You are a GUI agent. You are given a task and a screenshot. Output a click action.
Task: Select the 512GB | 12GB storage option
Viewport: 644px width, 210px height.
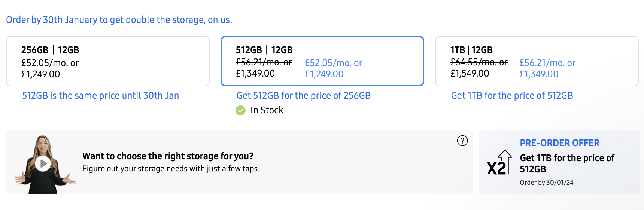coord(322,61)
